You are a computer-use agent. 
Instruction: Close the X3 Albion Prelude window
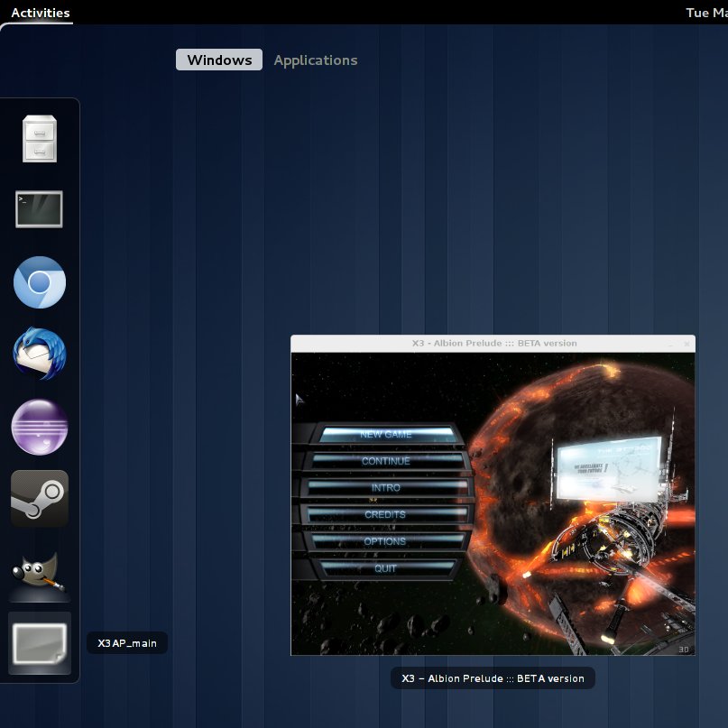pos(687,344)
